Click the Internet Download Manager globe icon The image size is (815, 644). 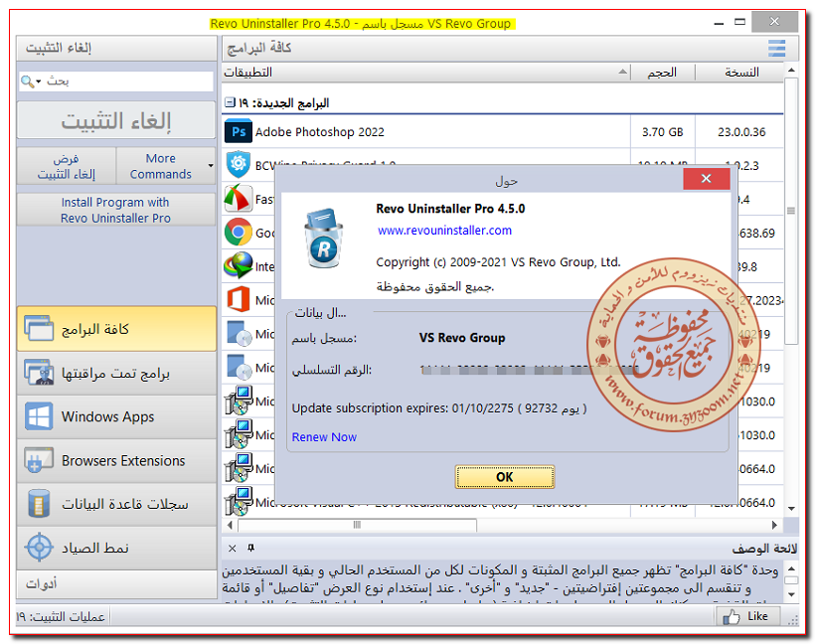click(239, 265)
